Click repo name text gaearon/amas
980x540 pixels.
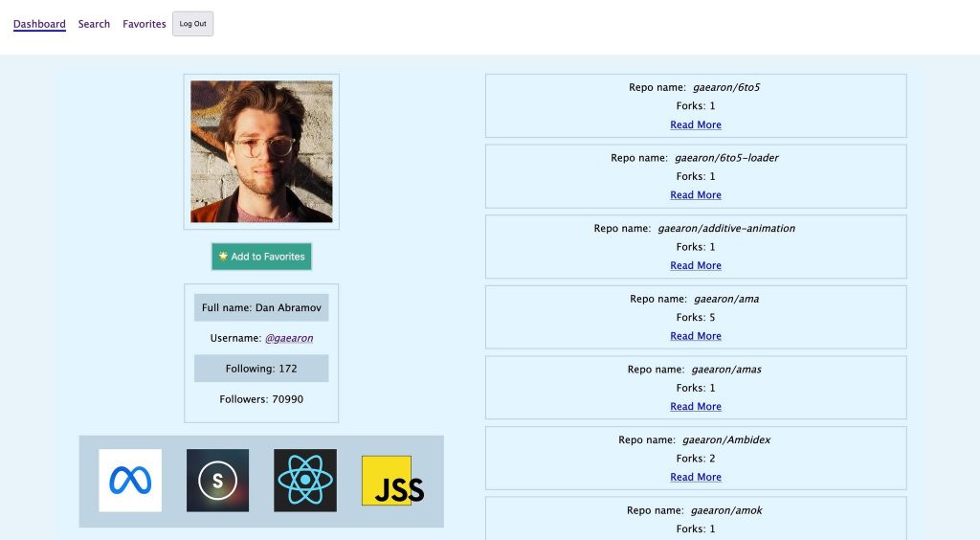click(726, 370)
